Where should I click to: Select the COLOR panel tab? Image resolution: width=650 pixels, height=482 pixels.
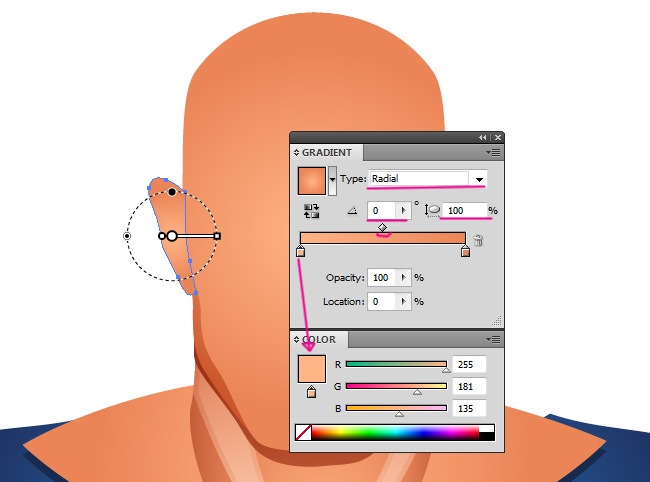(319, 339)
